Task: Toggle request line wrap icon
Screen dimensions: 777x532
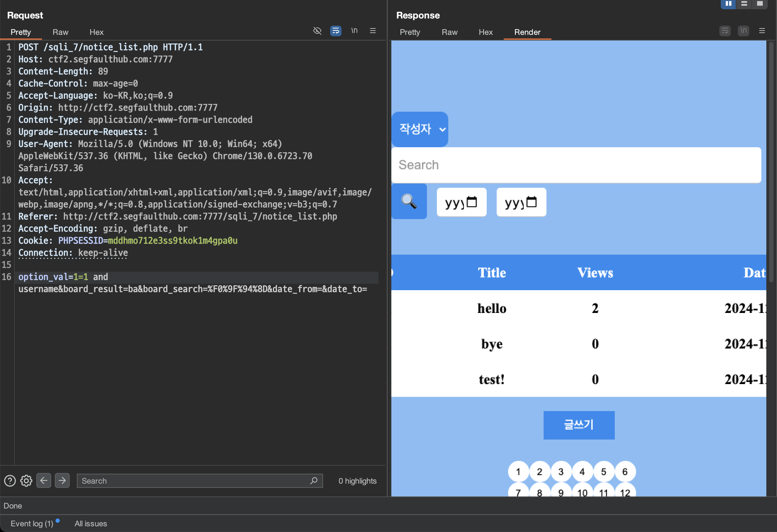Action: 335,31
